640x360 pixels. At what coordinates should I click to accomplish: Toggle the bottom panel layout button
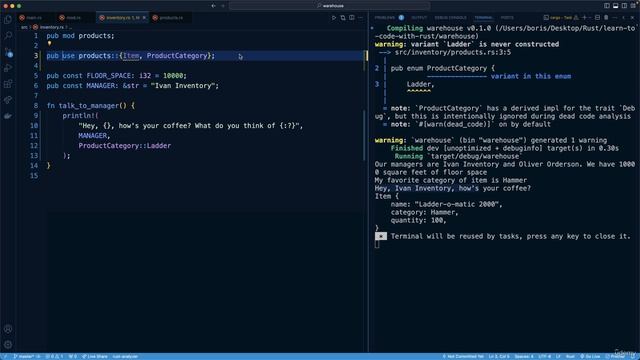coord(616,6)
